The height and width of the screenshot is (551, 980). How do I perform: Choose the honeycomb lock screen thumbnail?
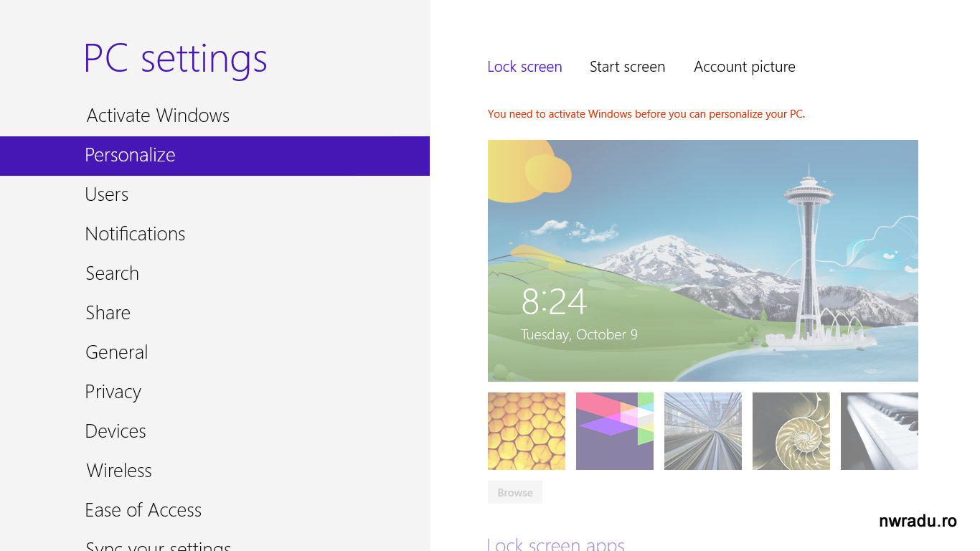[527, 431]
